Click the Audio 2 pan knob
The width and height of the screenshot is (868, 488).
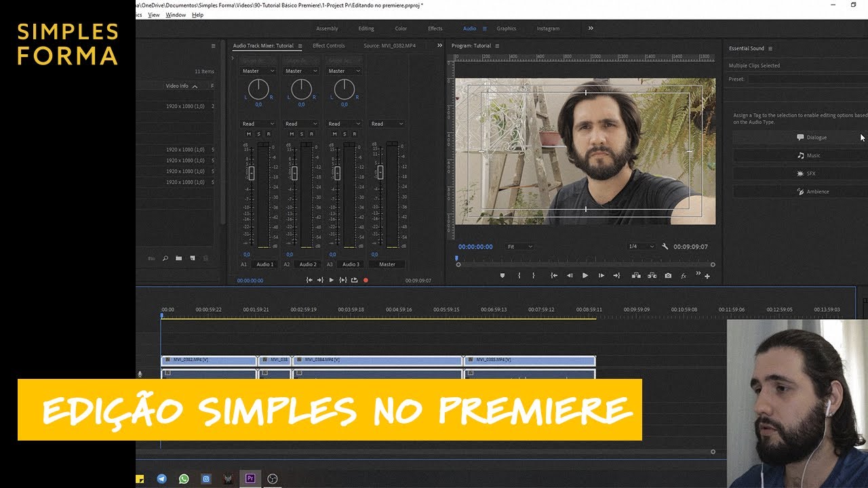pyautogui.click(x=301, y=89)
